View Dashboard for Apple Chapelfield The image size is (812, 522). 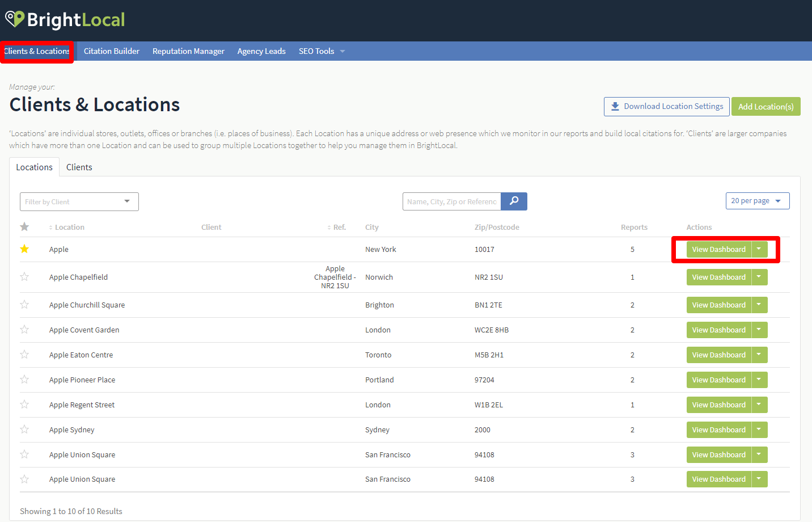pyautogui.click(x=718, y=277)
